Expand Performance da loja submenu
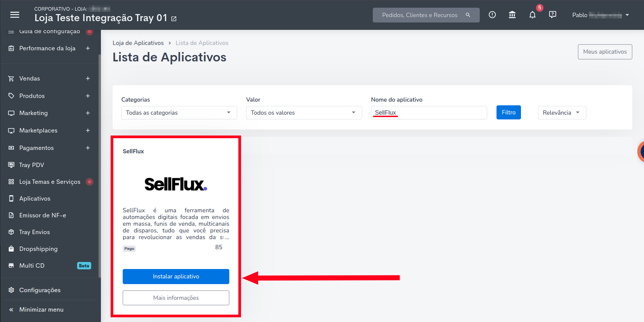This screenshot has height=322, width=644. pyautogui.click(x=88, y=48)
